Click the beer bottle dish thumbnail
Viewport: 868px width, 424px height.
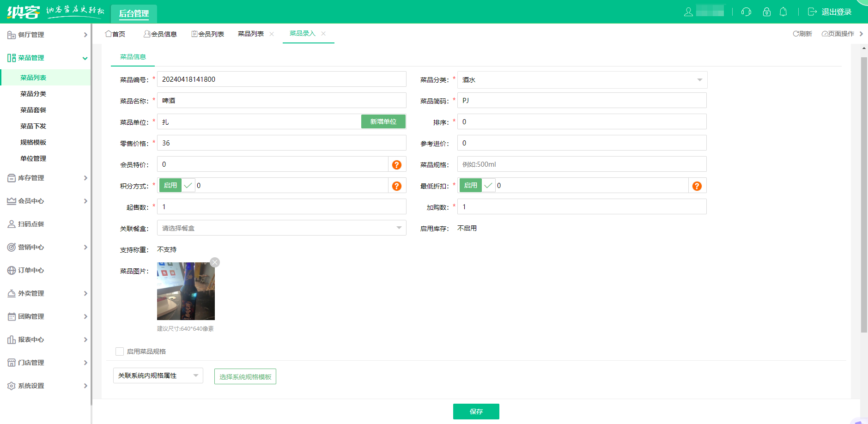tap(186, 291)
